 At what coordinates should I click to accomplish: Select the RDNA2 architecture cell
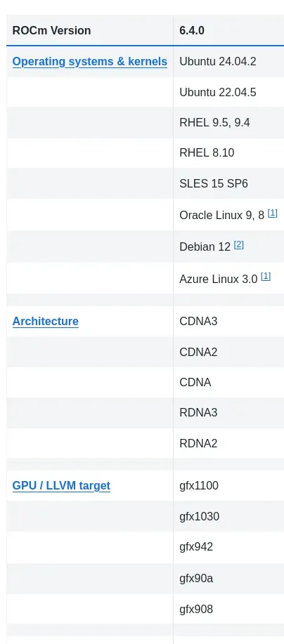[228, 443]
